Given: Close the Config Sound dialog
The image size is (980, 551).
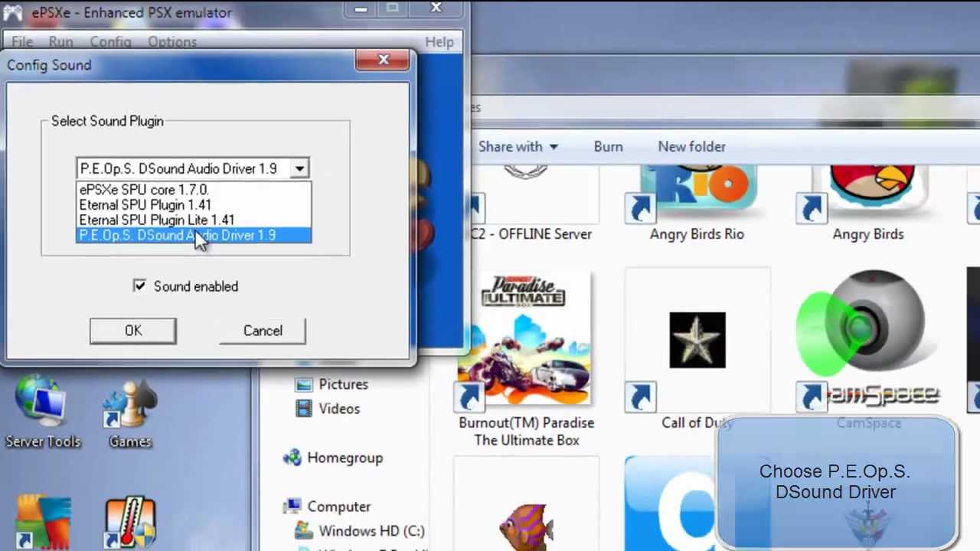Looking at the screenshot, I should pos(383,60).
